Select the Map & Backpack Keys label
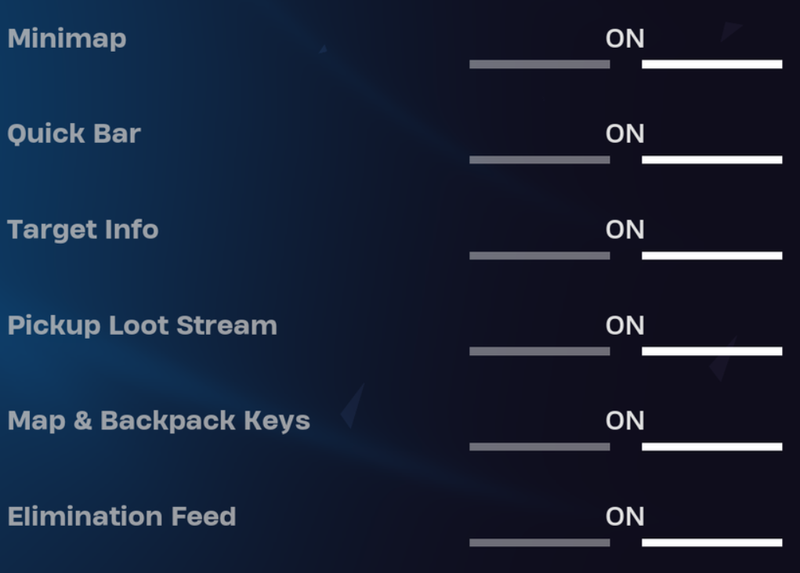 coord(159,421)
